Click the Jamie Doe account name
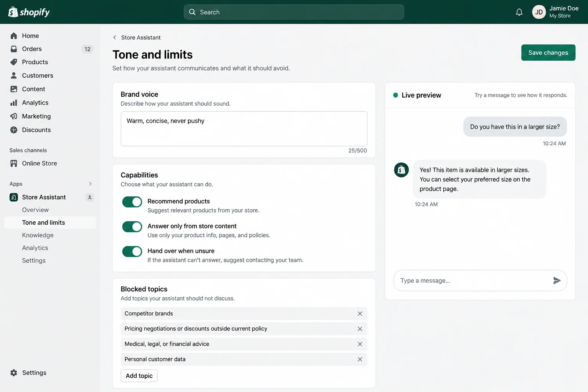 (563, 8)
